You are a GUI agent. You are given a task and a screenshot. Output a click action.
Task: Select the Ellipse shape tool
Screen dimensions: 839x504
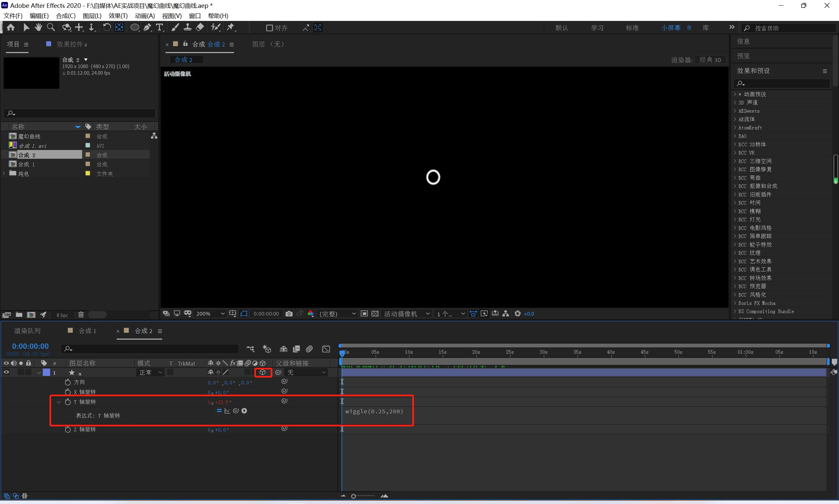[x=135, y=28]
